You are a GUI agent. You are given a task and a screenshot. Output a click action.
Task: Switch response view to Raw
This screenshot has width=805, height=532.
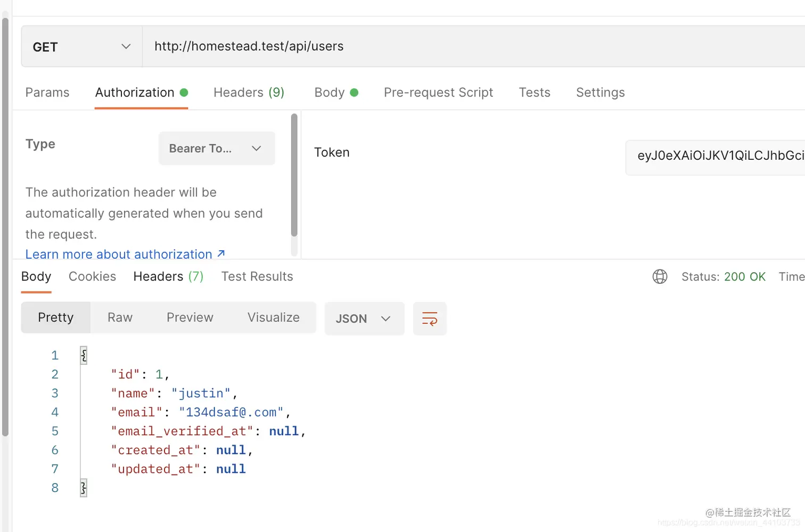[120, 317]
